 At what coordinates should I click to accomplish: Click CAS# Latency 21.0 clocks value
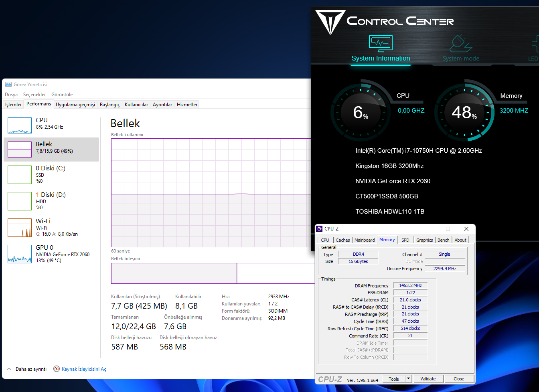pos(410,300)
